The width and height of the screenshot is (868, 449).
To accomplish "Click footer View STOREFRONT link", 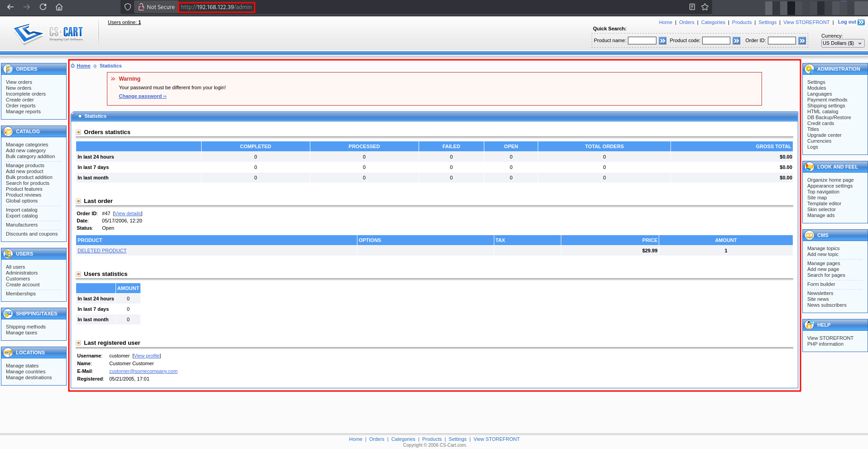I will click(497, 439).
